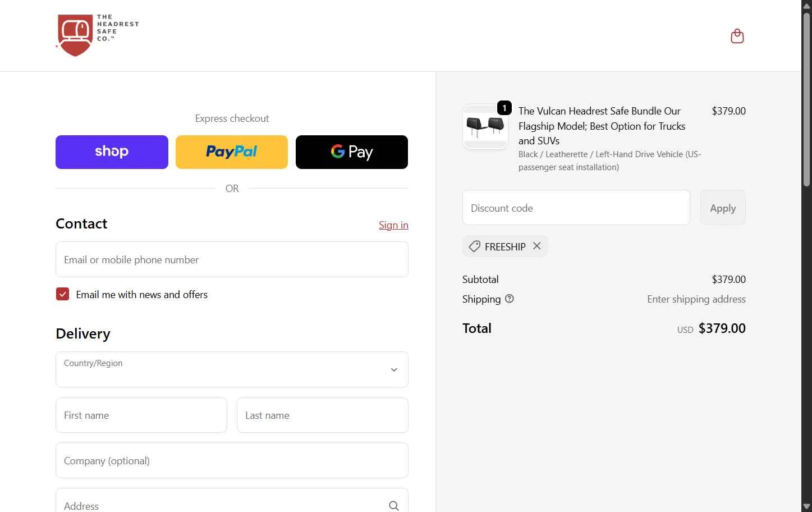Pay with Shop Pay express checkout
Screen dimensions: 812x512
(112, 152)
